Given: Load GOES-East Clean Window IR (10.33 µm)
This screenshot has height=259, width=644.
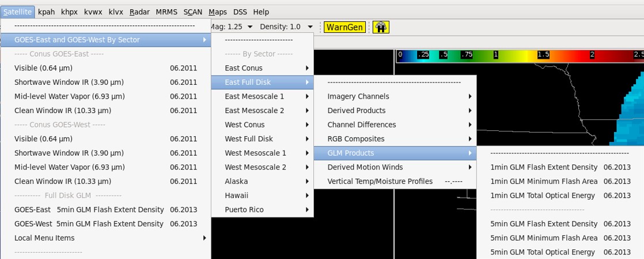Looking at the screenshot, I should [x=105, y=111].
